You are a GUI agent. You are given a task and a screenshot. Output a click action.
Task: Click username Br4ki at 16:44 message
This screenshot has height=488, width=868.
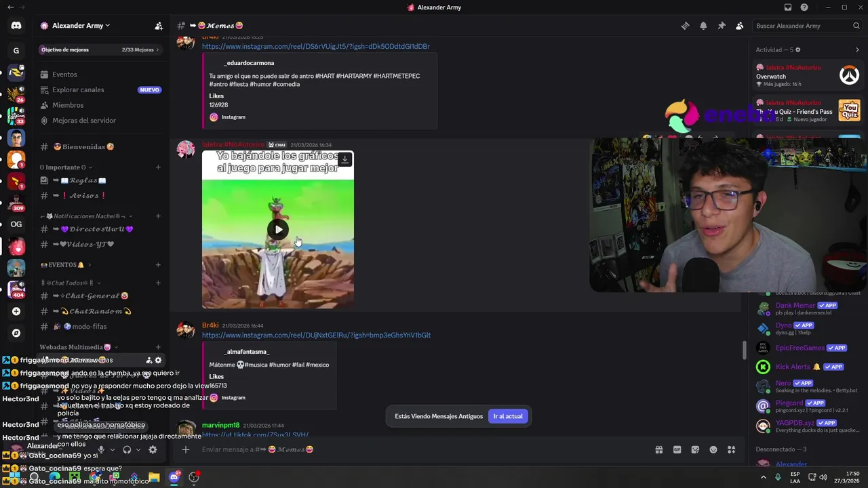click(210, 326)
